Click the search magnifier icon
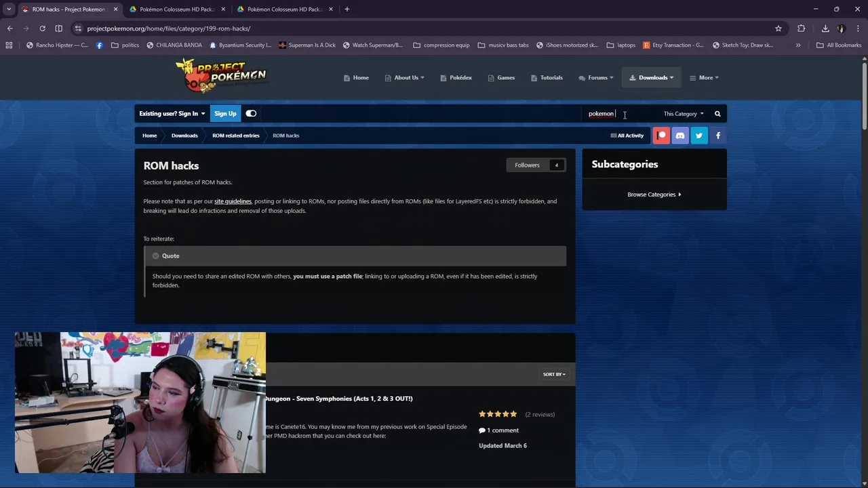This screenshot has width=868, height=488. (x=717, y=114)
